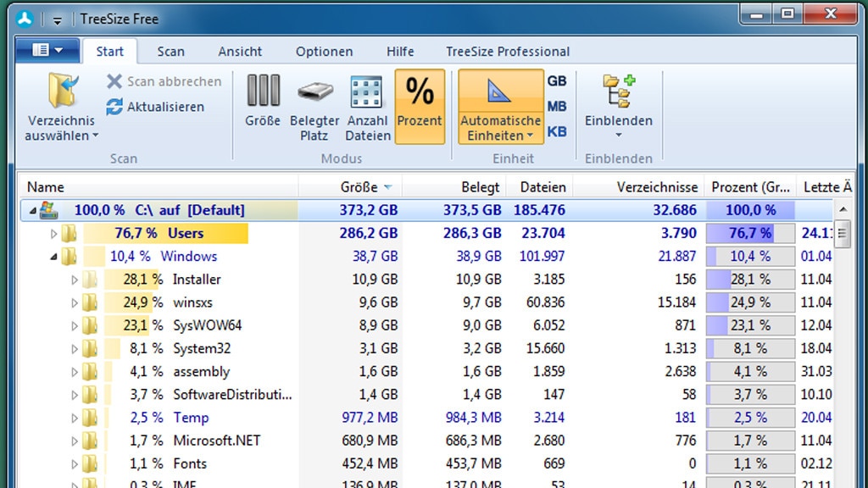Sort by Größe column header
Screen dimensions: 868x488
[x=350, y=187]
